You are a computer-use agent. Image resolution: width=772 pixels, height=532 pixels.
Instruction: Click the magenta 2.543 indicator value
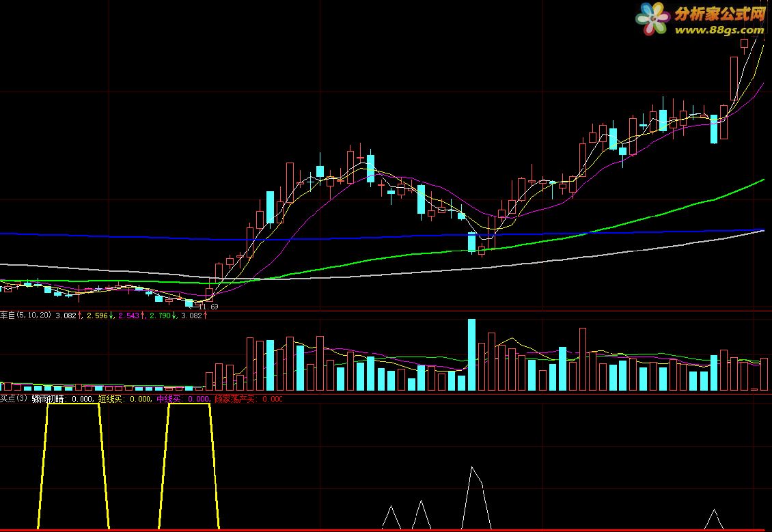129,316
